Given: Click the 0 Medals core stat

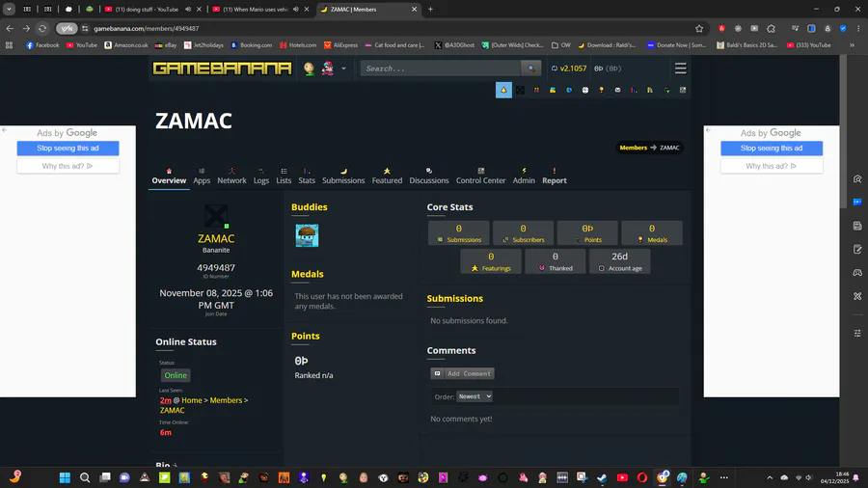Looking at the screenshot, I should [652, 233].
